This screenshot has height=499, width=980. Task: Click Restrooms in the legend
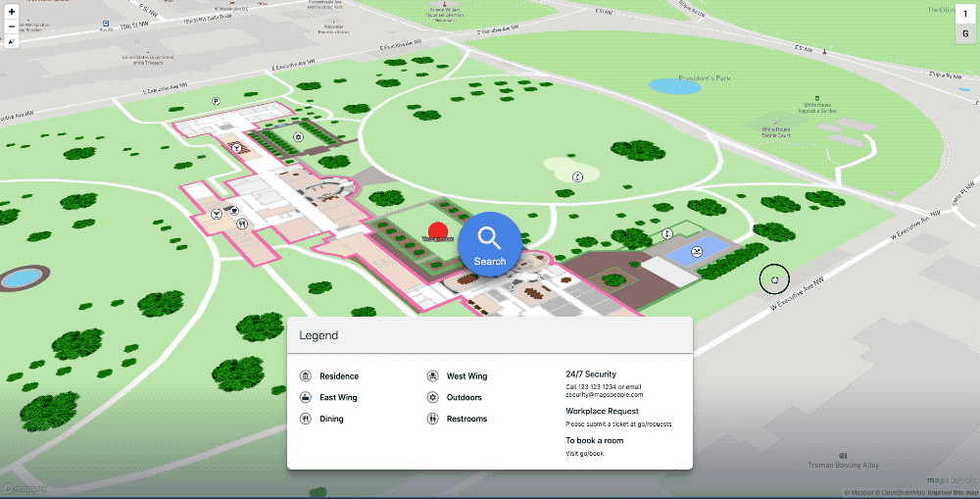click(x=466, y=420)
